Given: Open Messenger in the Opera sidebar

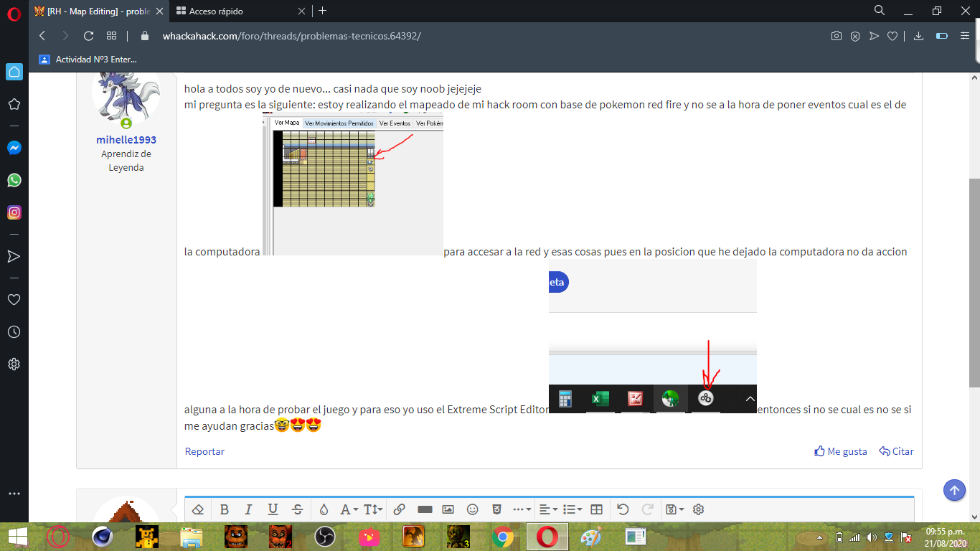Looking at the screenshot, I should [x=14, y=148].
